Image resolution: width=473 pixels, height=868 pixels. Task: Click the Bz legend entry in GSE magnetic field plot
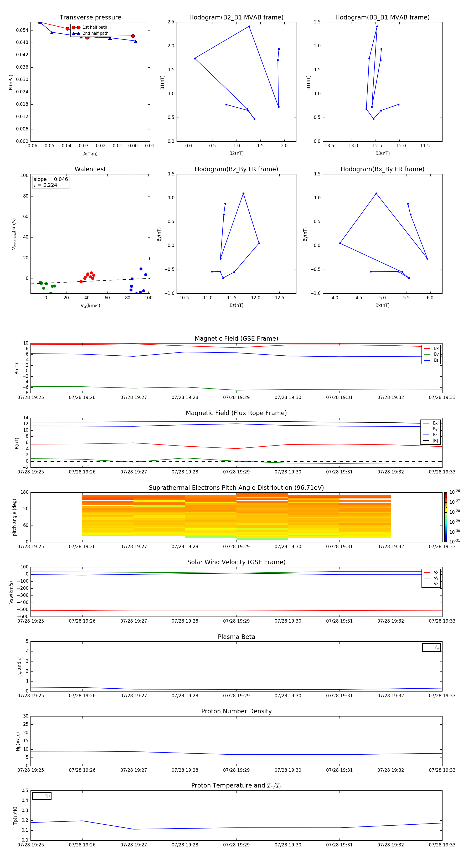click(431, 361)
